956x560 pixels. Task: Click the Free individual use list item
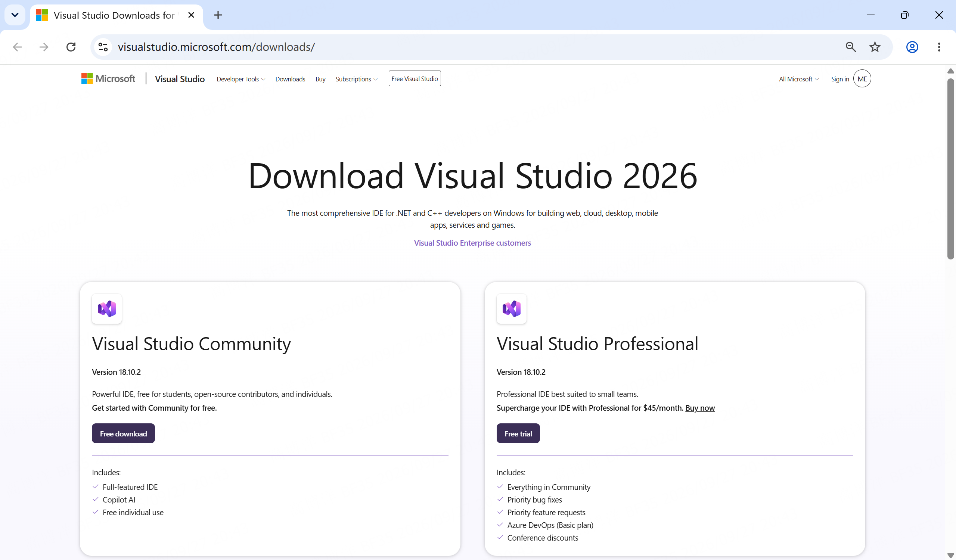[133, 512]
